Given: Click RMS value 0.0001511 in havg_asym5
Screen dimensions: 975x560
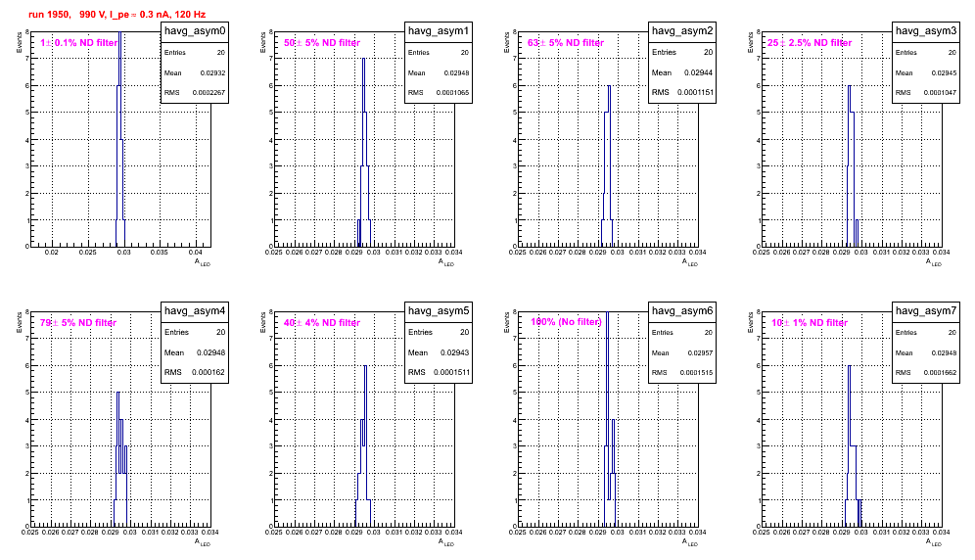Looking at the screenshot, I should pyautogui.click(x=451, y=372).
